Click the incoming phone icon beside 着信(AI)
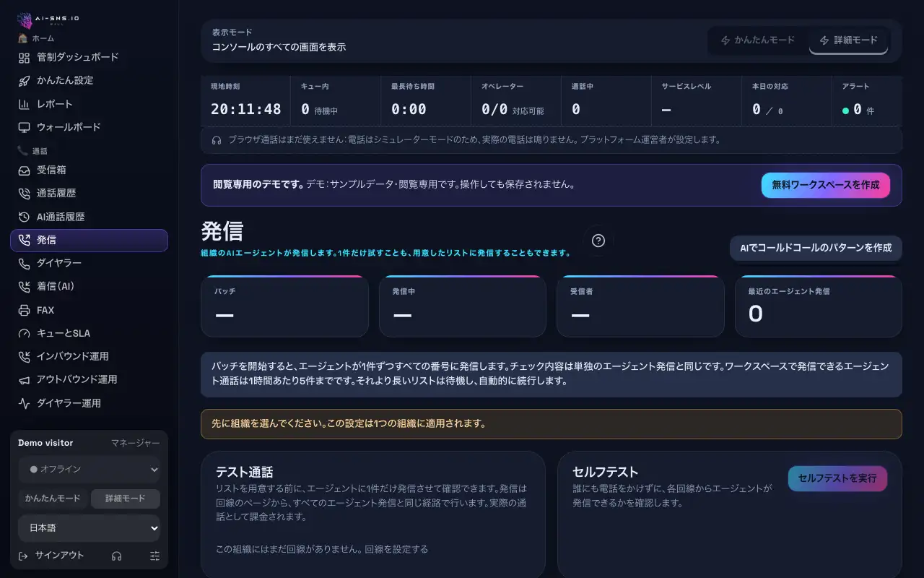Viewport: 924px width, 578px height. point(24,287)
